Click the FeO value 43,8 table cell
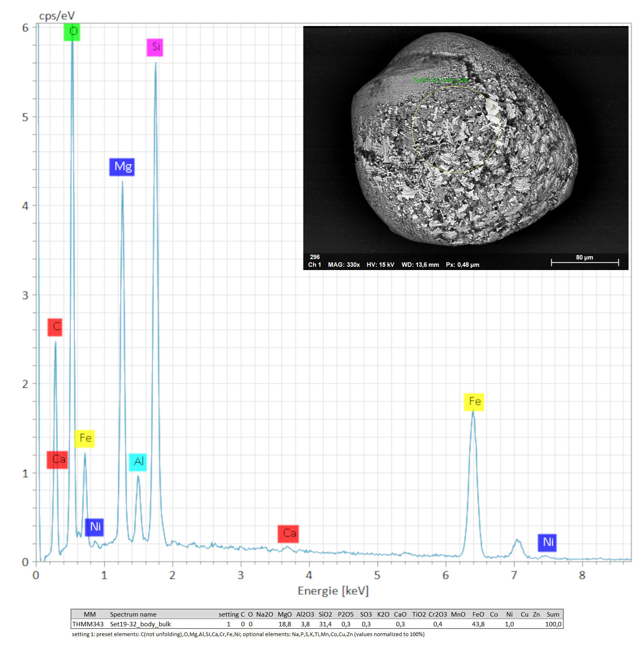Screen dimensions: 644x654 478,624
